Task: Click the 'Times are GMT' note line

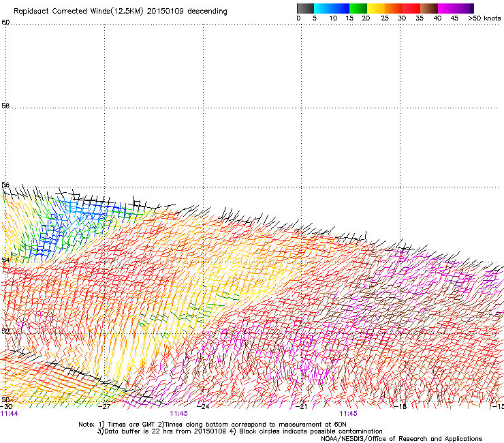Action: 212,425
